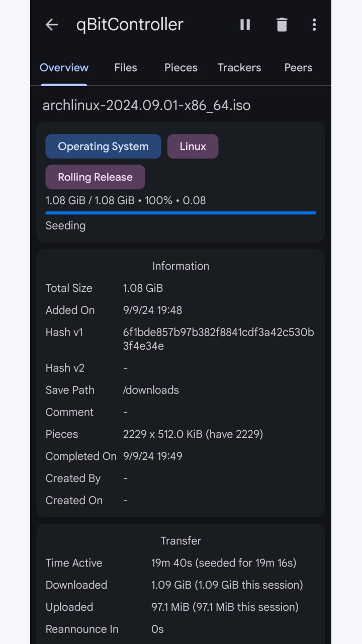Click the Information section heading
The height and width of the screenshot is (644, 362).
pos(180,266)
